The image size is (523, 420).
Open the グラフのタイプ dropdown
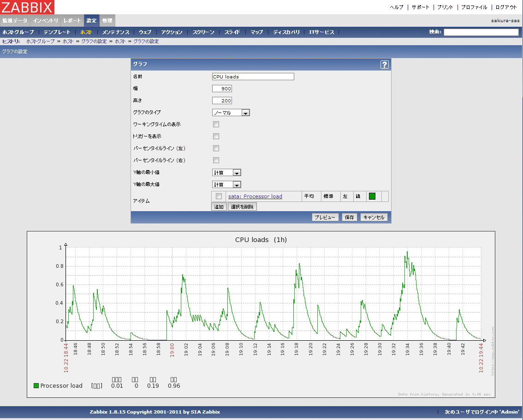click(231, 112)
